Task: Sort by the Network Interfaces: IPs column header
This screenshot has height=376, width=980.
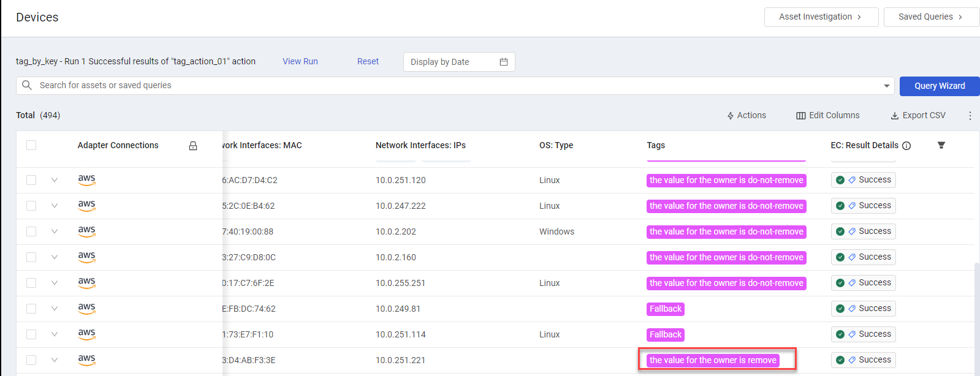Action: 420,145
